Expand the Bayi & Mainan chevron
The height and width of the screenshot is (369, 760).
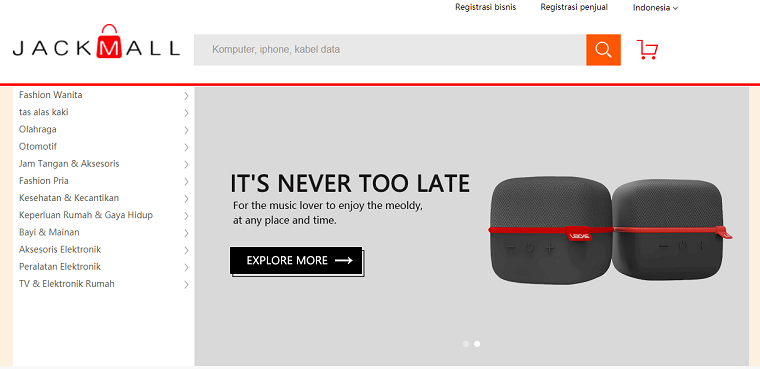point(186,233)
